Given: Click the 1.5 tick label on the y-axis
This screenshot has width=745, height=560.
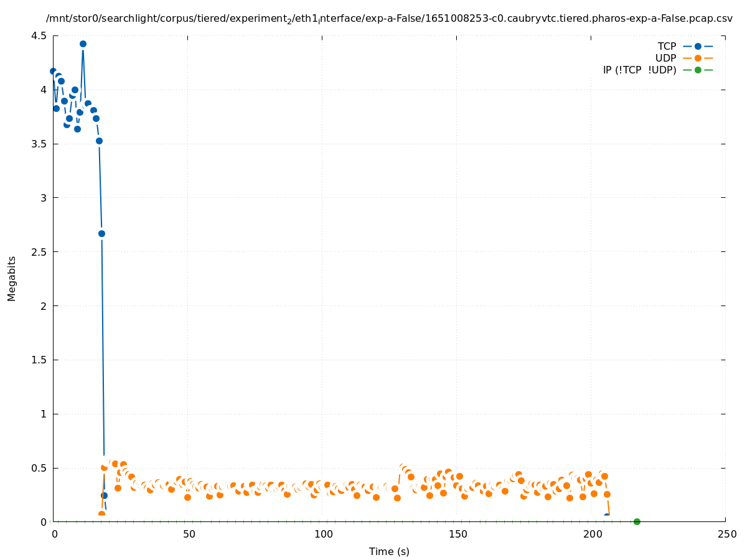Looking at the screenshot, I should [x=39, y=360].
